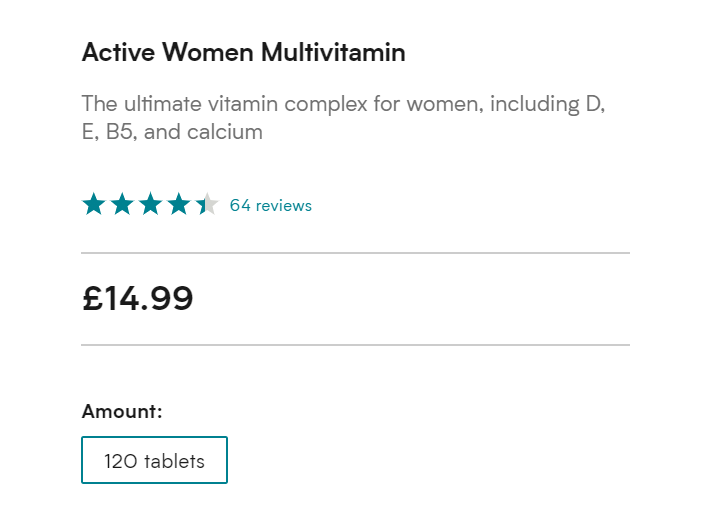Select the 120 tablets amount option
Screen dimensions: 724x517
[x=154, y=460]
